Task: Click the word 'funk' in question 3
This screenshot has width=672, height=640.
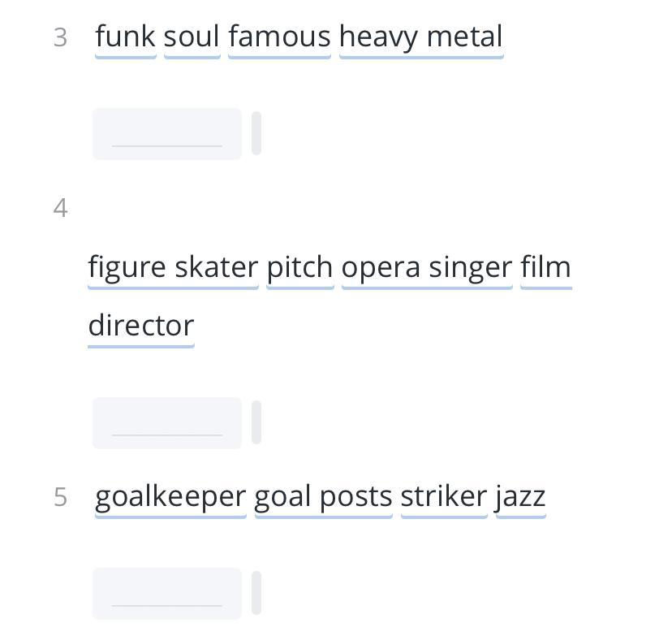Action: click(125, 37)
